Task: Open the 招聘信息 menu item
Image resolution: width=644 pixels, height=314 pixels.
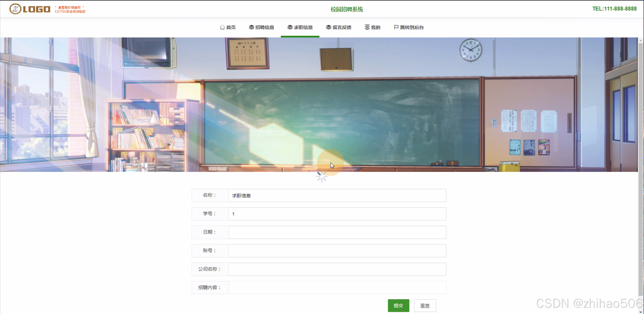Action: [x=264, y=27]
